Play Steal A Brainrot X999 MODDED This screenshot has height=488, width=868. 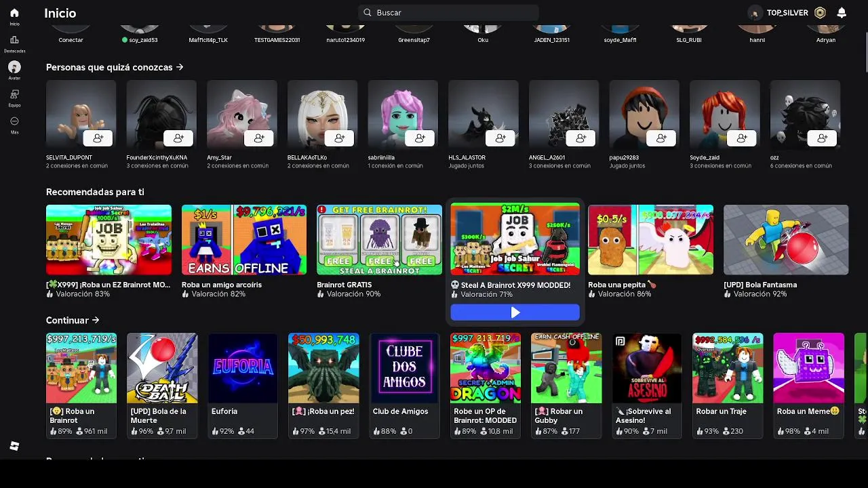[515, 312]
